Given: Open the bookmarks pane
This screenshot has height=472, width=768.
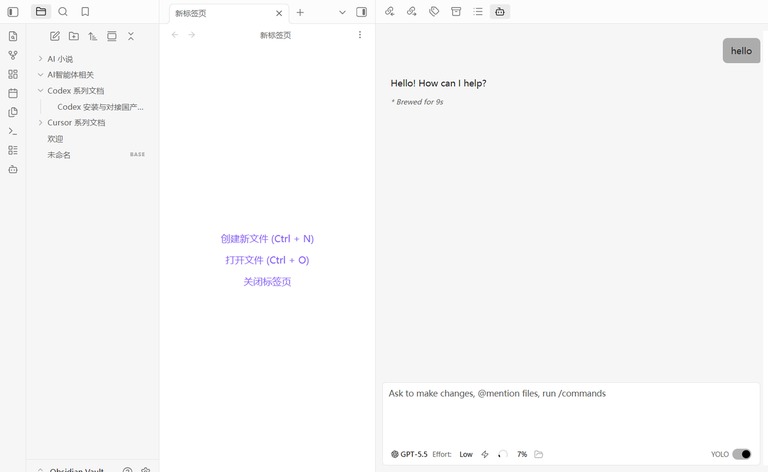Looking at the screenshot, I should tap(85, 12).
